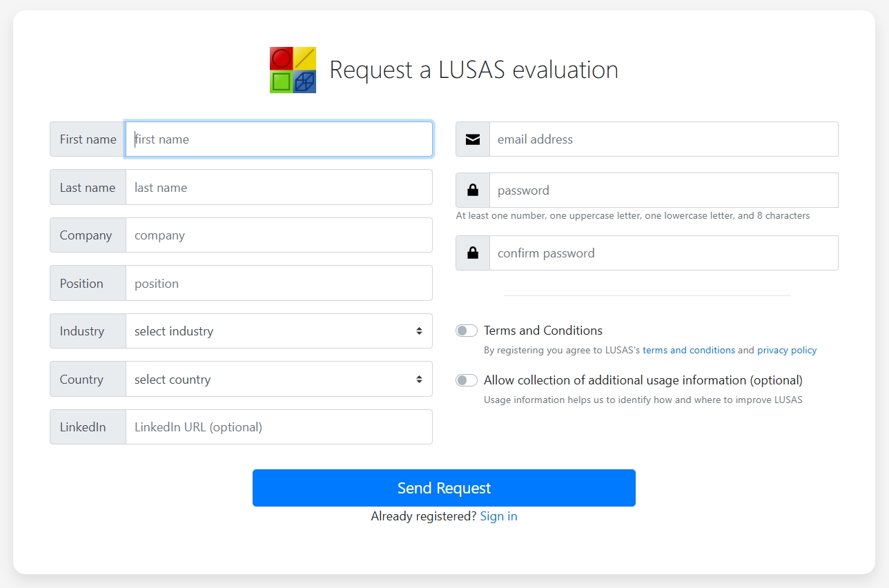Viewport: 889px width, 588px height.
Task: Click into the last name field
Action: click(279, 187)
